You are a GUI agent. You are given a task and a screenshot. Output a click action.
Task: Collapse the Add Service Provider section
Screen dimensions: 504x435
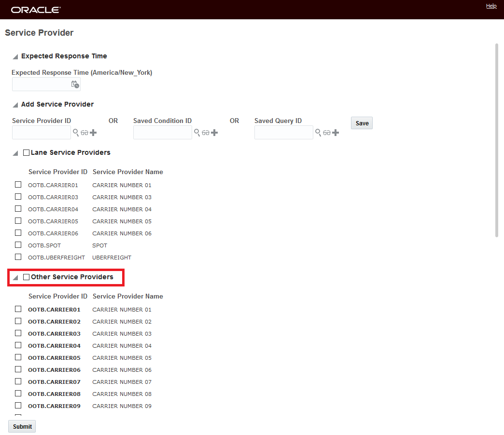click(15, 105)
